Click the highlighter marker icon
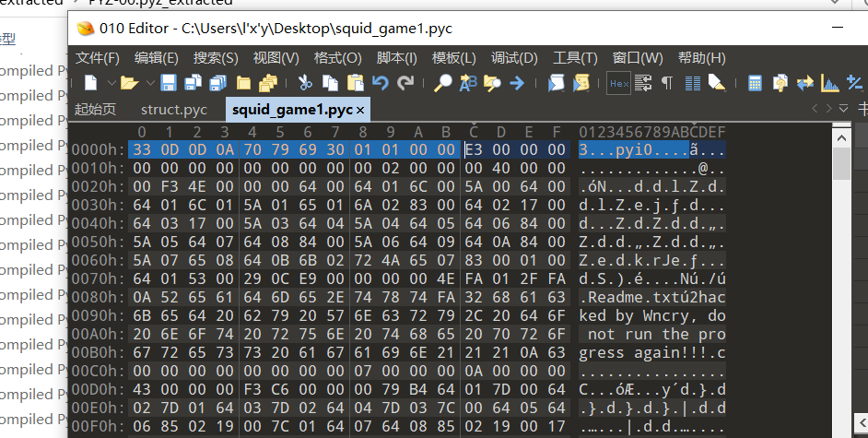 (717, 83)
